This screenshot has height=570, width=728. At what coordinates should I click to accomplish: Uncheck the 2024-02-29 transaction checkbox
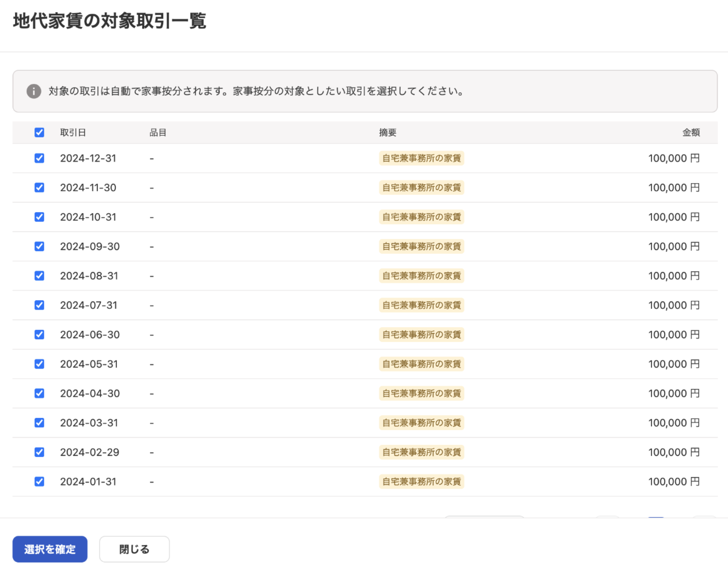39,452
